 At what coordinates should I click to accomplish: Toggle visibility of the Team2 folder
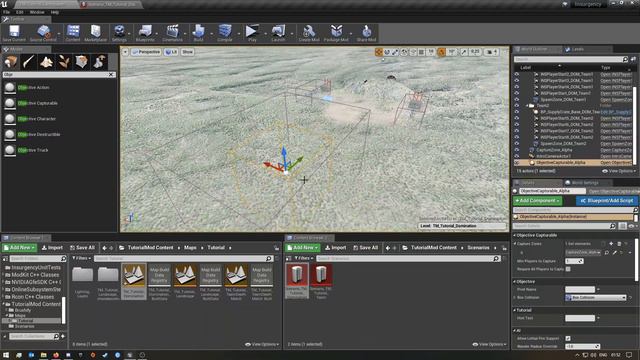click(517, 106)
